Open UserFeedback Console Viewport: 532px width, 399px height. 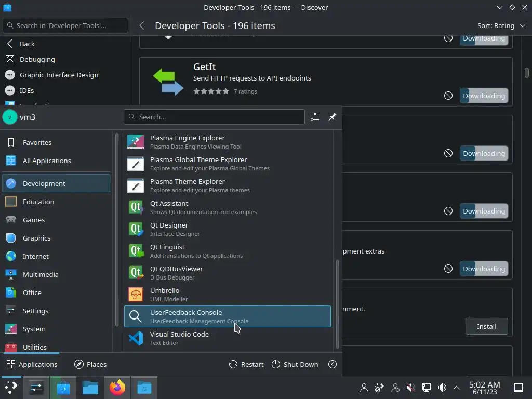click(228, 316)
